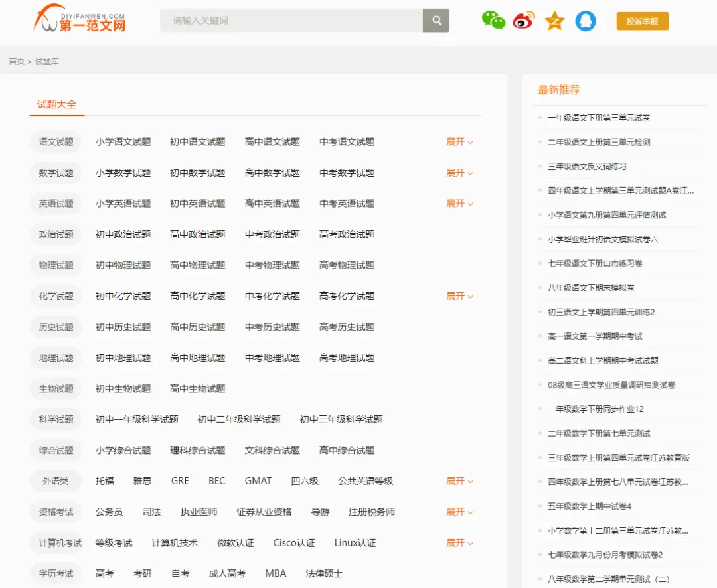Image resolution: width=717 pixels, height=588 pixels.
Task: Click the GMAT link
Action: [258, 481]
